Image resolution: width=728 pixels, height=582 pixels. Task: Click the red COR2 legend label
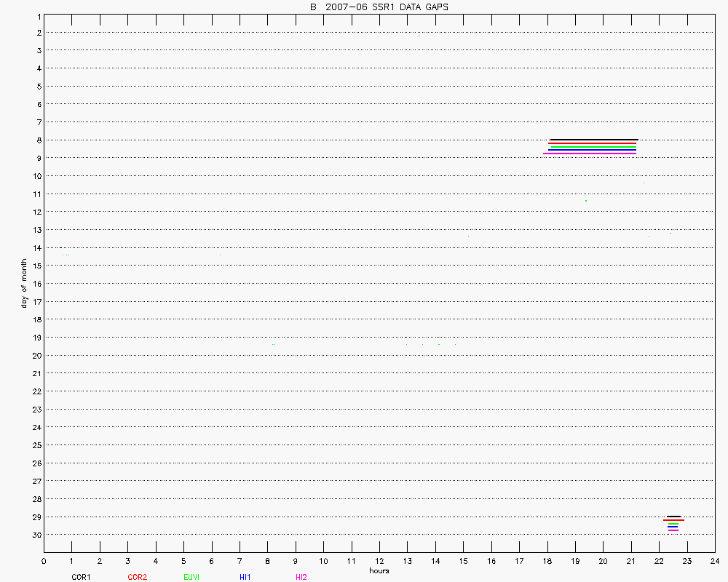pos(137,577)
